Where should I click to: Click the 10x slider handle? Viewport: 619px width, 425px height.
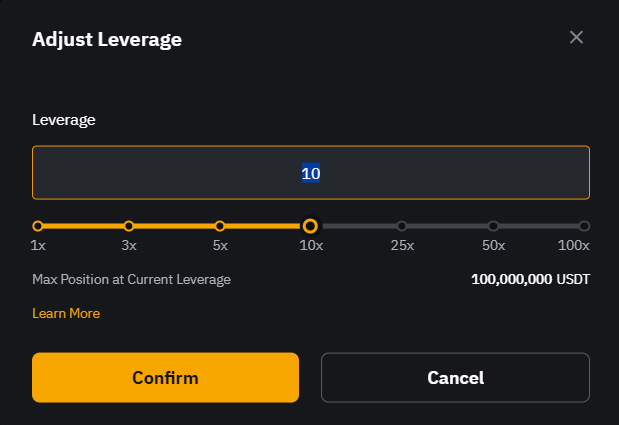pos(310,226)
